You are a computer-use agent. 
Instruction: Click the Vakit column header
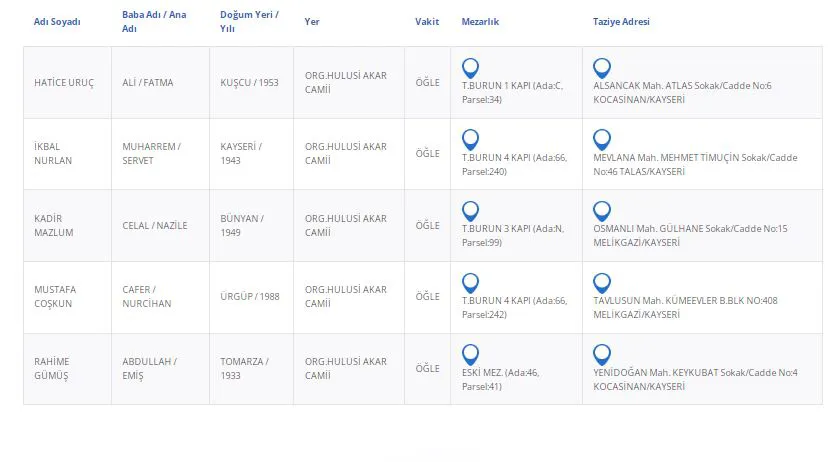coord(427,21)
